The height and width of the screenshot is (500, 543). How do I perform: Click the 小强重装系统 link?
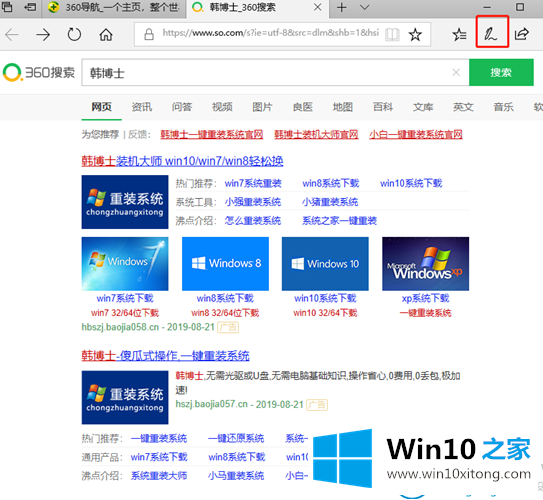(x=253, y=202)
